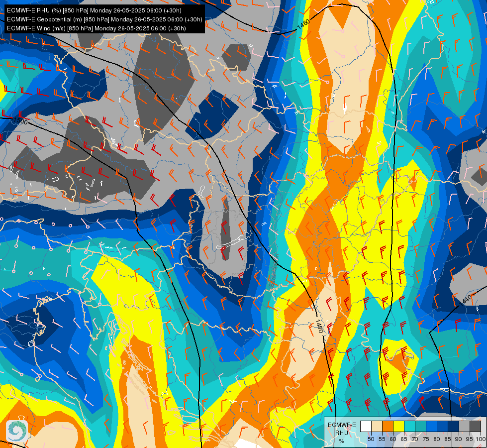487x448 pixels.
Task: Click the '%' unit label in legend
Action: 342,441
